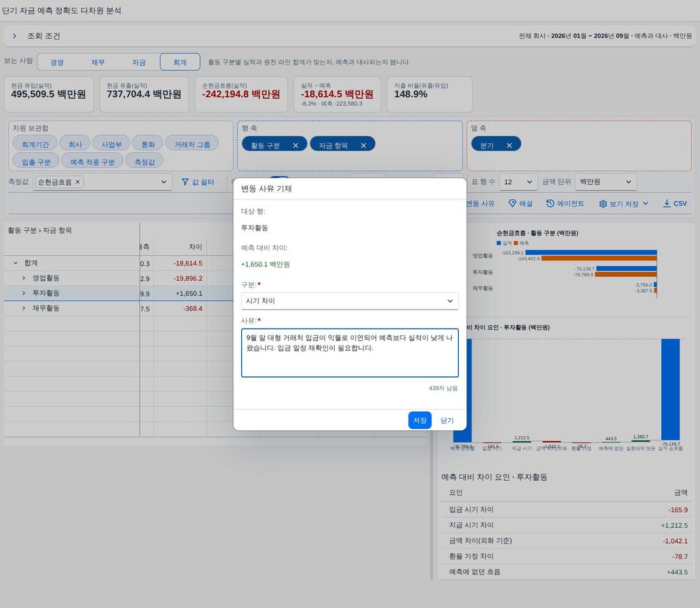
Task: Open the 표 행 수 dropdown
Action: pos(518,182)
